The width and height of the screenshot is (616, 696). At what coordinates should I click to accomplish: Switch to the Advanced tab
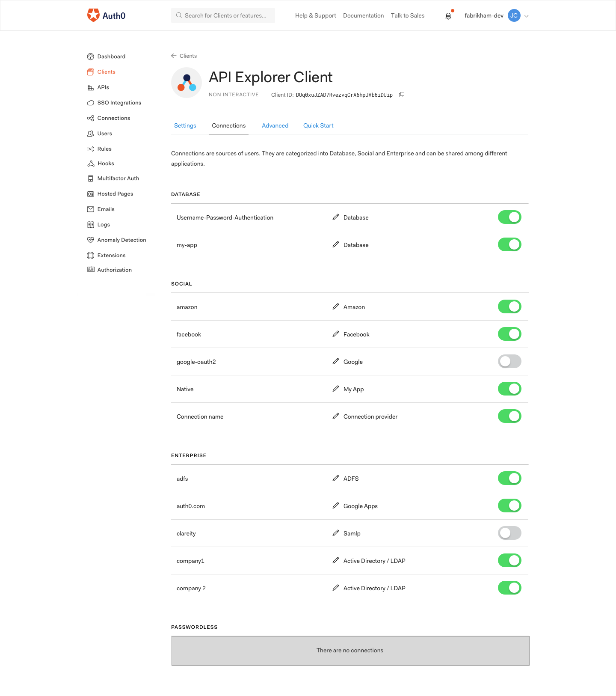pos(275,125)
